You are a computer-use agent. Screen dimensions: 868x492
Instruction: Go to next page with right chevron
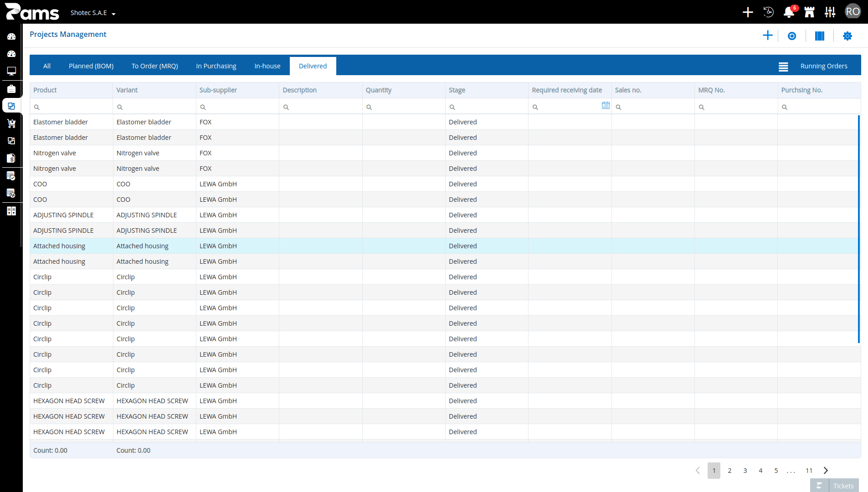826,471
